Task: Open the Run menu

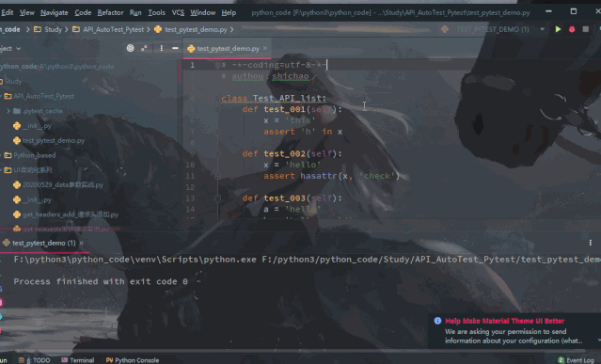Action: point(135,12)
